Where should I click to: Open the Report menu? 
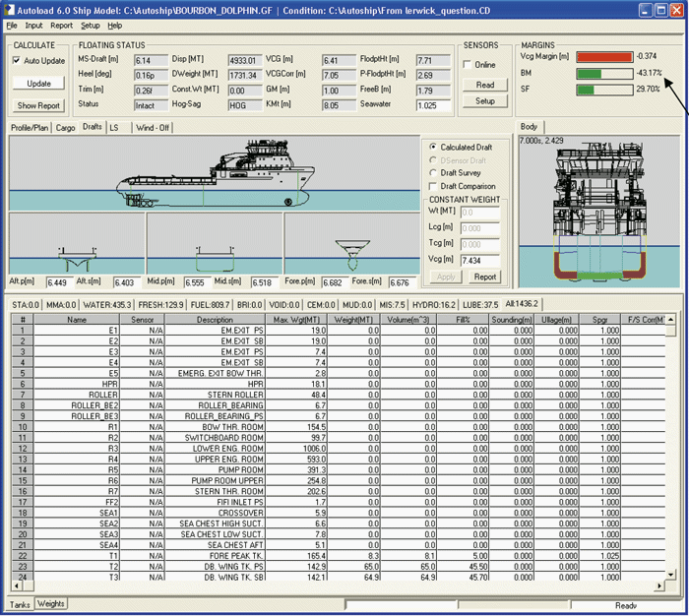click(61, 25)
